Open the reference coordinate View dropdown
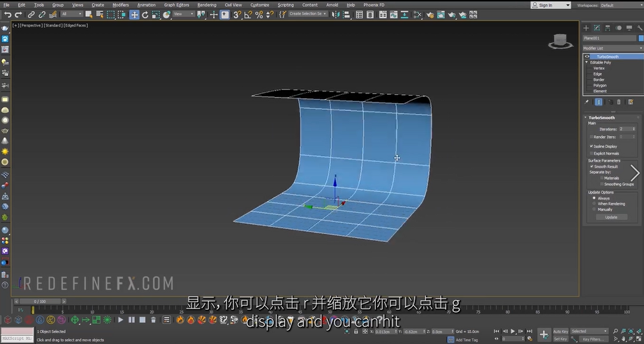This screenshot has height=344, width=644. (183, 14)
